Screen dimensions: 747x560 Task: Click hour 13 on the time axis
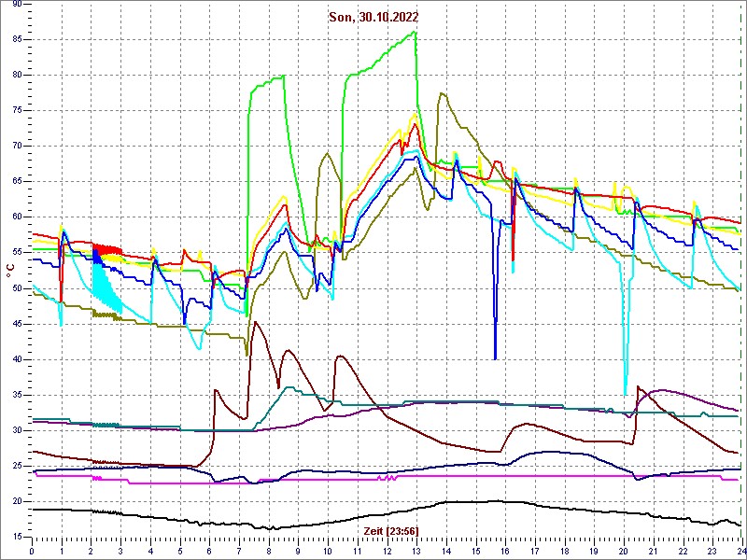416,551
